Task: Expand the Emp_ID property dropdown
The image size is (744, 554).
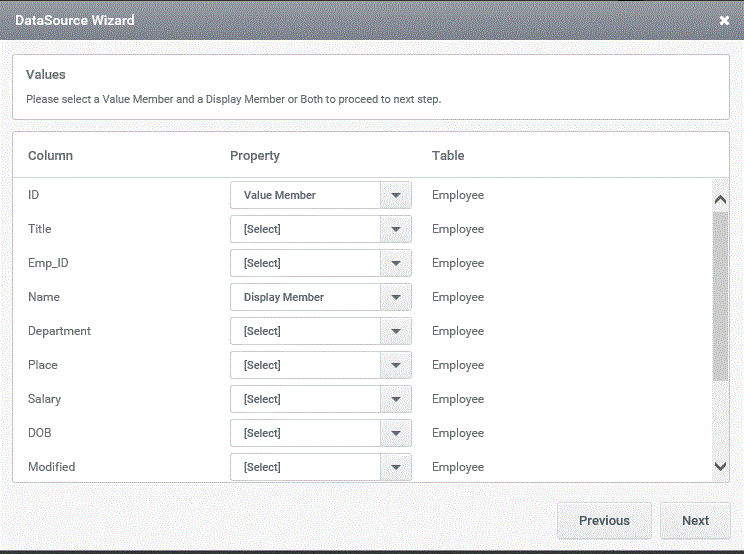Action: click(396, 263)
